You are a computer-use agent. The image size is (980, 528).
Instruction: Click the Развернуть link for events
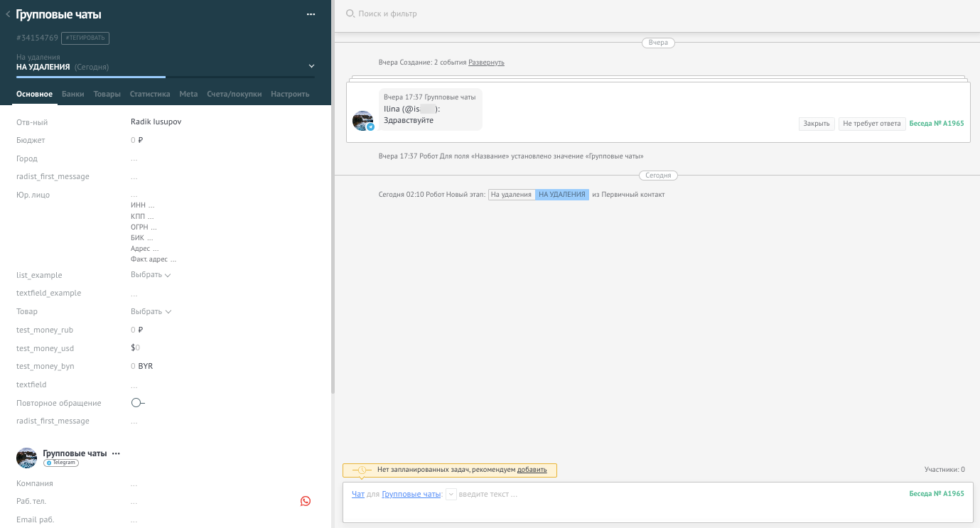(x=486, y=63)
